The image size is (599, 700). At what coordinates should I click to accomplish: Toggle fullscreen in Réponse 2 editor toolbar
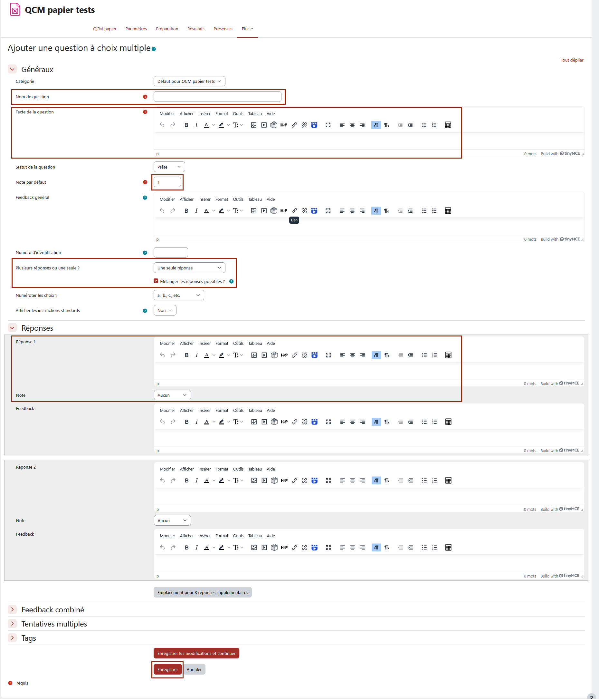point(328,481)
